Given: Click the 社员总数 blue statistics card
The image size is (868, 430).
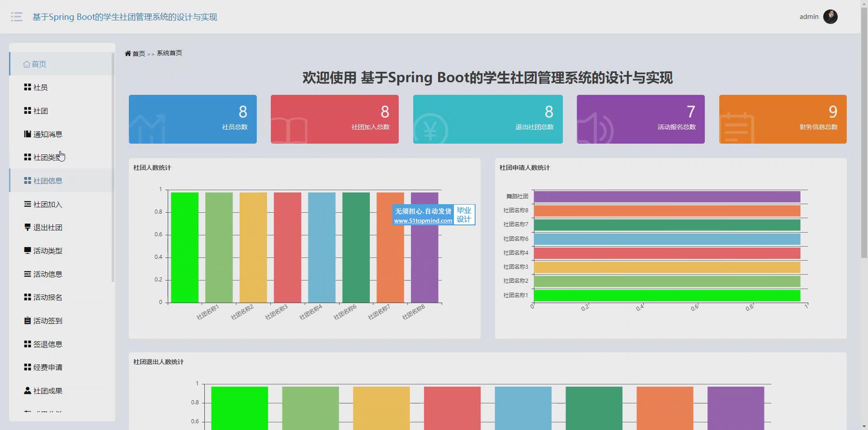Looking at the screenshot, I should coord(193,119).
